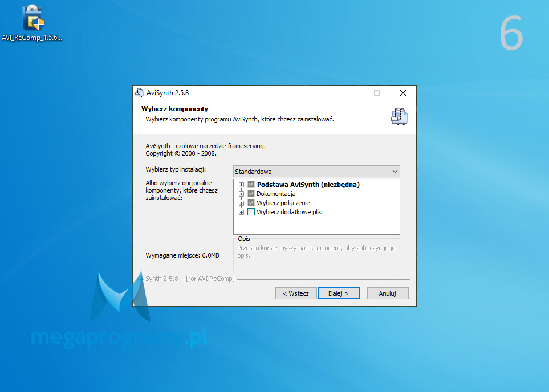Enable the Wybierz dodatkowe pliki checkbox
Viewport: 549px width, 392px height.
pyautogui.click(x=251, y=212)
